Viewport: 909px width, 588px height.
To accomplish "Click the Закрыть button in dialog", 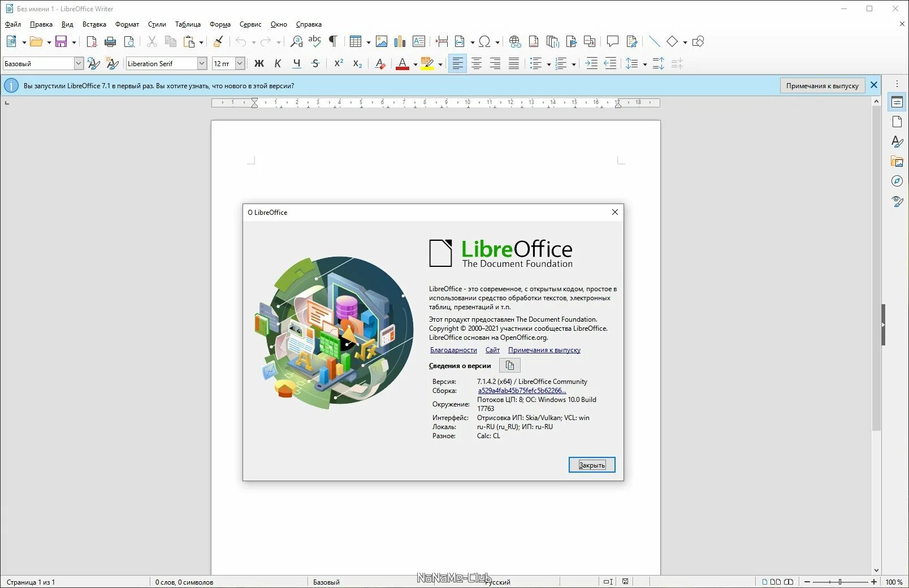I will coord(592,465).
